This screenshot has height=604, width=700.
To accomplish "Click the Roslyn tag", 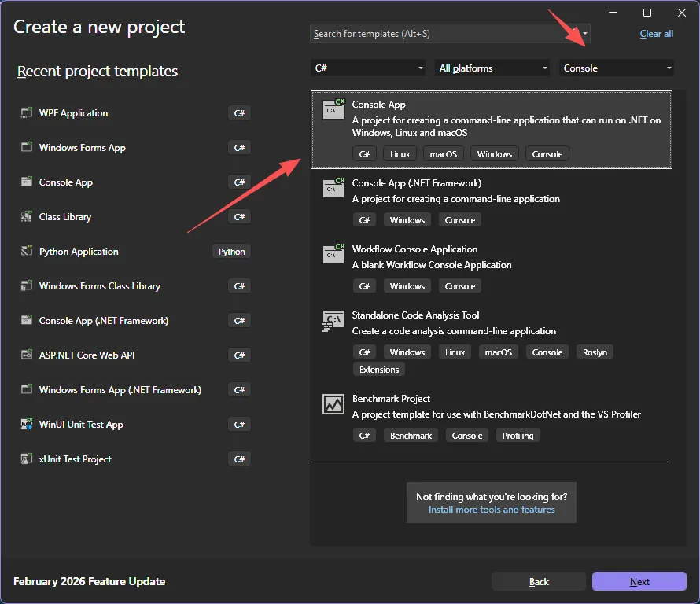I will [x=595, y=352].
